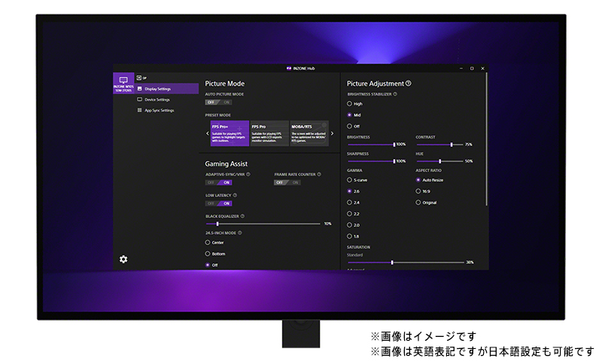The image size is (602, 364).
Task: Choose the FPS Pro preset mode
Action: [x=269, y=132]
